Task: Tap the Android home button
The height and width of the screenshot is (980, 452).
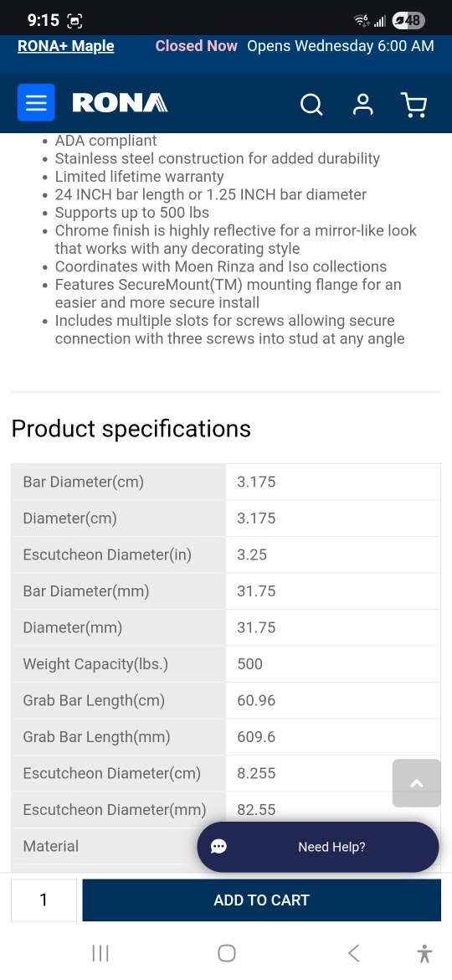Action: 227,953
